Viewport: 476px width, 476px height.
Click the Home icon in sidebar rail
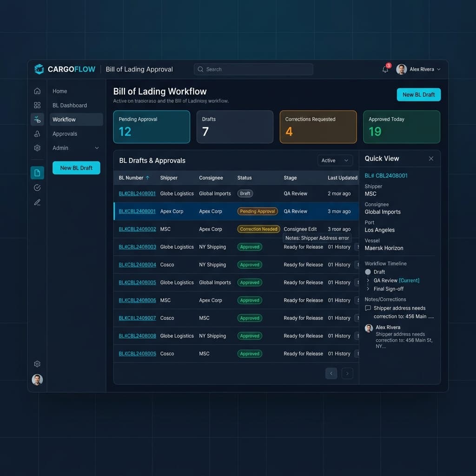point(37,91)
